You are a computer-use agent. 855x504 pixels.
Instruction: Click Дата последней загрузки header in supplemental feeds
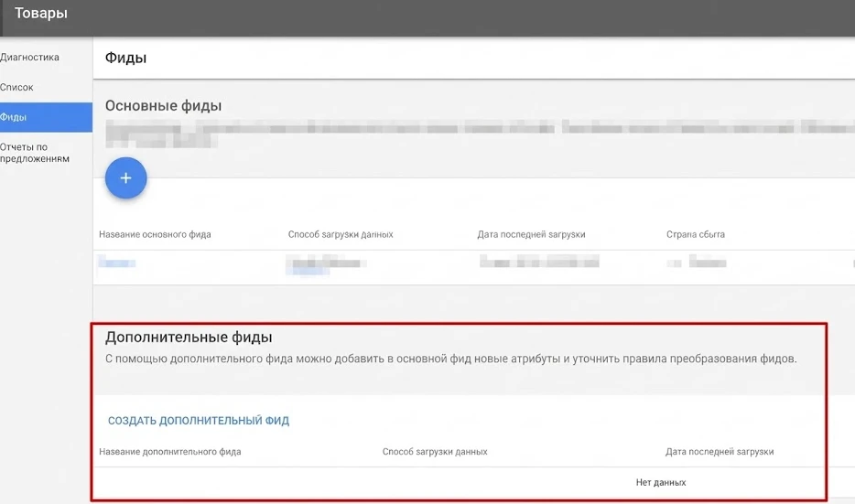720,452
